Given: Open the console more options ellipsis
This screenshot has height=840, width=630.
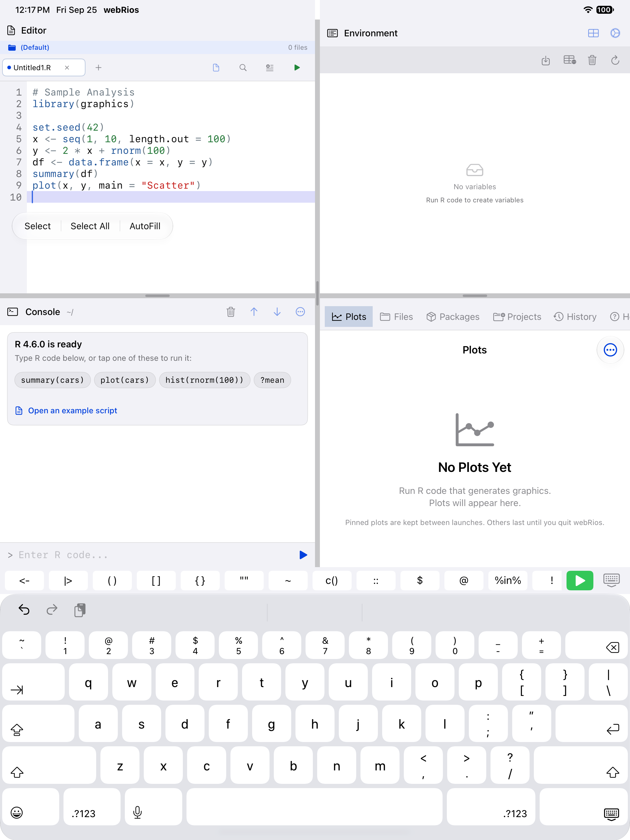Looking at the screenshot, I should tap(300, 312).
